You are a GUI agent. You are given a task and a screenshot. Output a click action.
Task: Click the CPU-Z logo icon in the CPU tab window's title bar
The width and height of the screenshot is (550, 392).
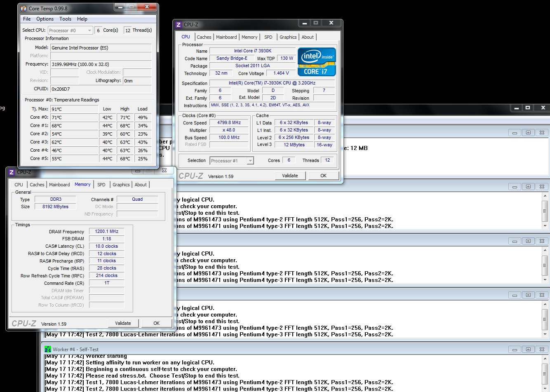[x=179, y=25]
